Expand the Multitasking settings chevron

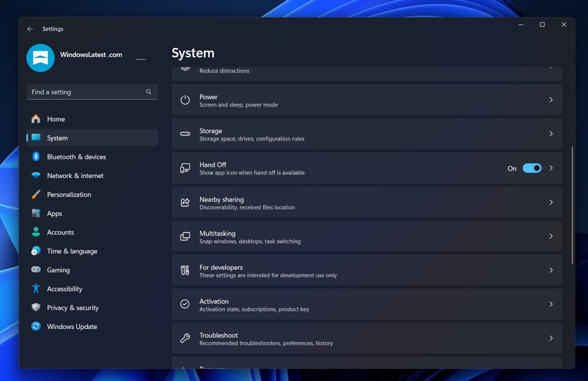551,236
